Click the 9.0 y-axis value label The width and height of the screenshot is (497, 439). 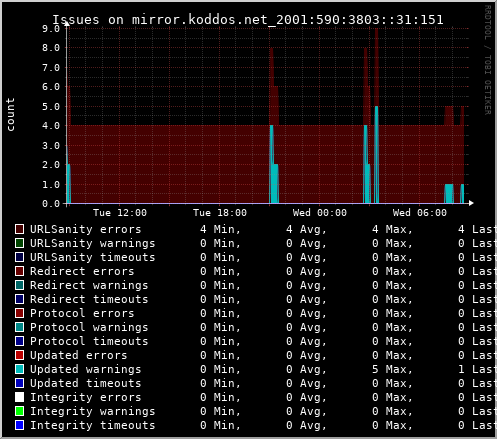pos(51,29)
